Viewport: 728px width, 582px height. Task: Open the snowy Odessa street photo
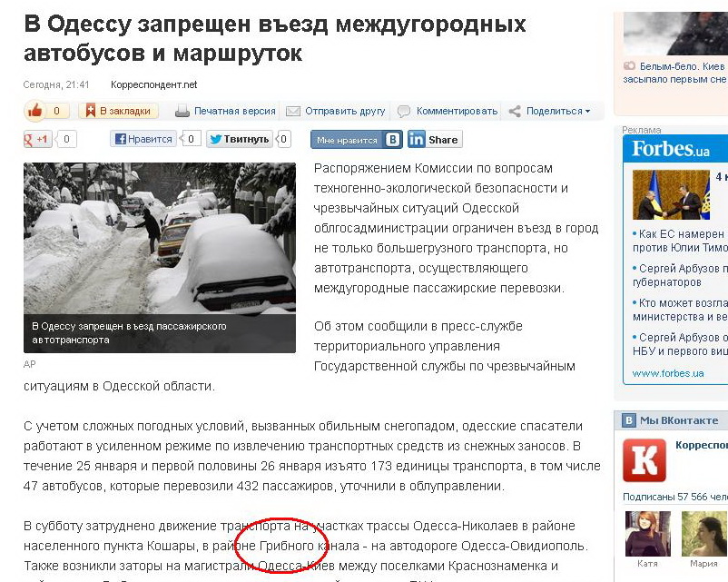(x=160, y=238)
